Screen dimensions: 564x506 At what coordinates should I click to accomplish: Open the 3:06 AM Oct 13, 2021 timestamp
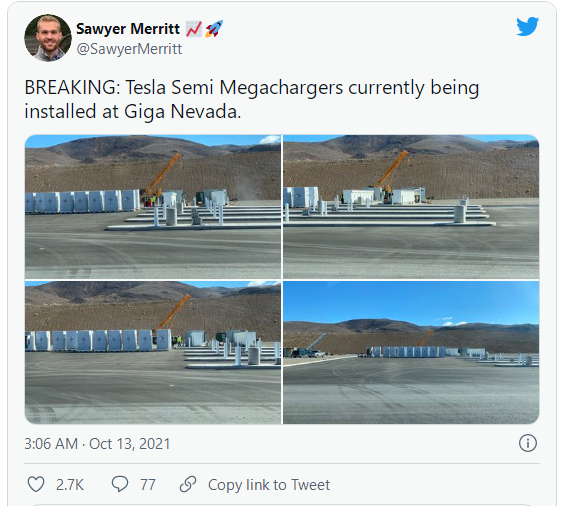click(97, 444)
